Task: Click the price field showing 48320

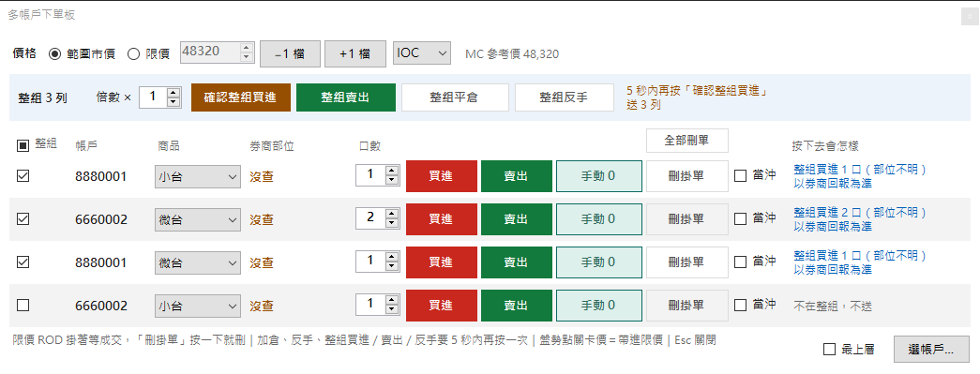Action: 210,52
